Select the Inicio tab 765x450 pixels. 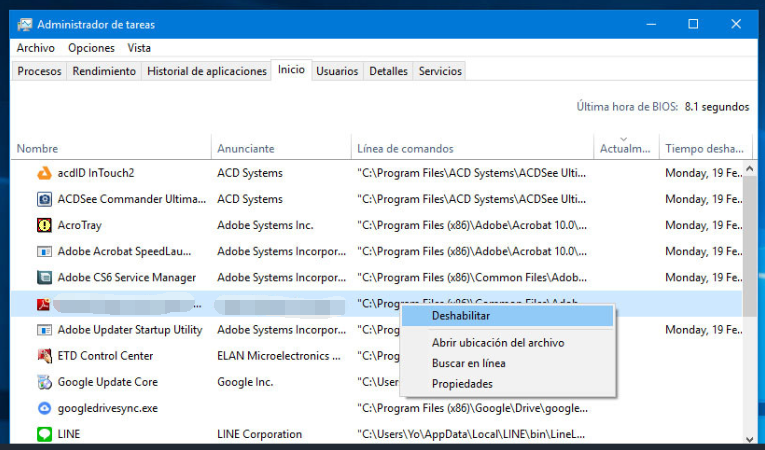coord(291,70)
